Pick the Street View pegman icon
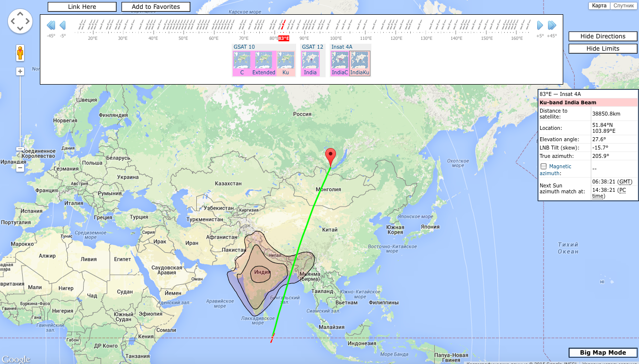639x364 pixels. click(20, 53)
